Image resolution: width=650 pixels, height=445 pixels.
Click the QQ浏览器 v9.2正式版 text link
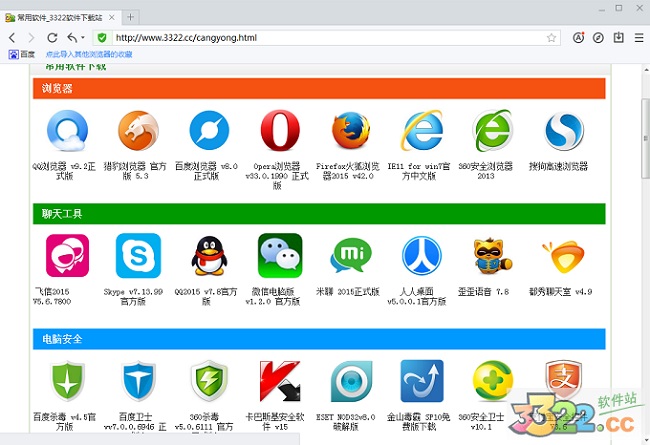click(64, 171)
